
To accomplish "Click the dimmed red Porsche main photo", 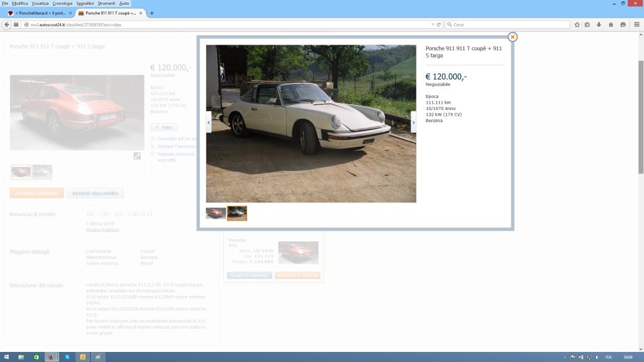I will pyautogui.click(x=77, y=112).
